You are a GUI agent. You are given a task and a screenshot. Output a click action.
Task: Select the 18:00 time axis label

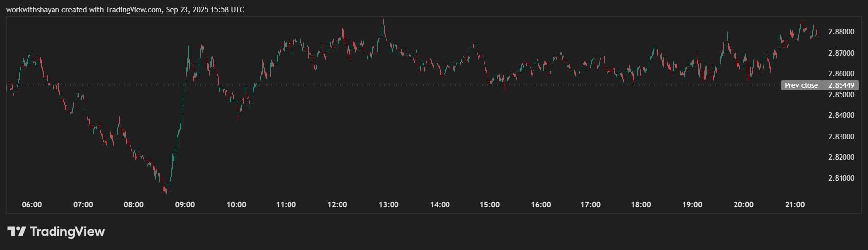coord(641,205)
